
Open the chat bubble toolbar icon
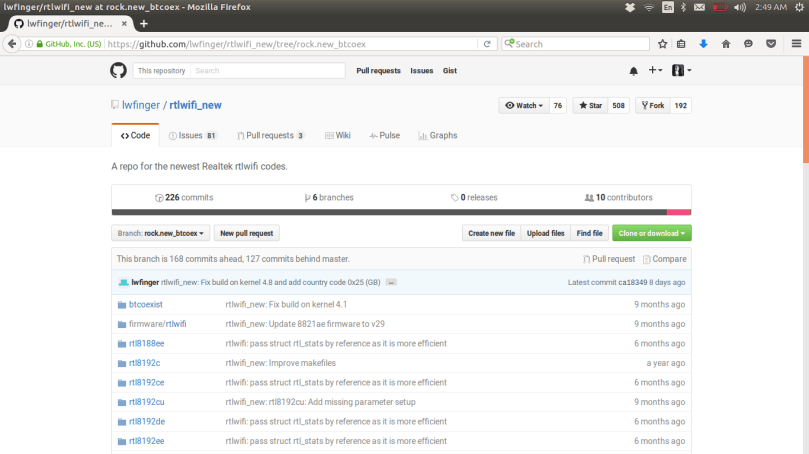748,44
